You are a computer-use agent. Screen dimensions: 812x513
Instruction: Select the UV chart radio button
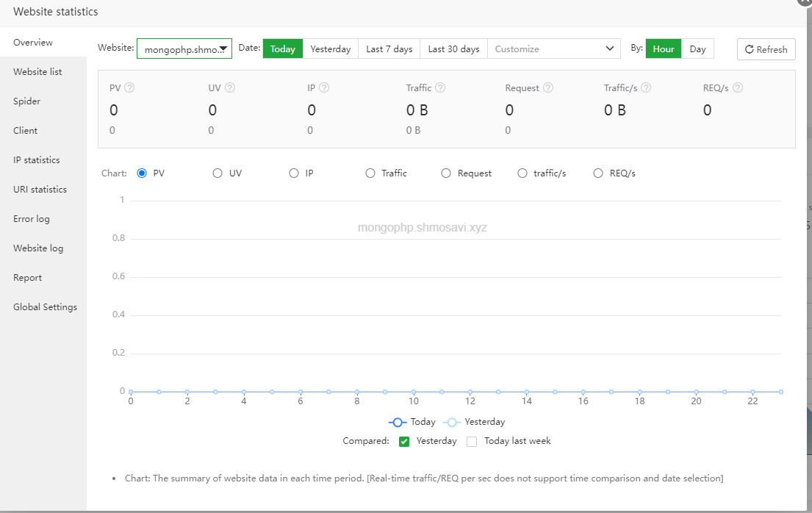[x=218, y=173]
